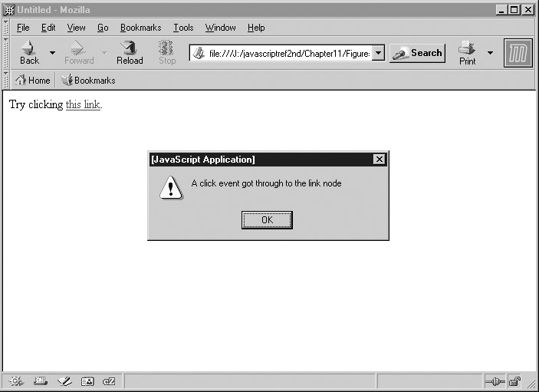Open Address Book status bar icon

[x=87, y=381]
